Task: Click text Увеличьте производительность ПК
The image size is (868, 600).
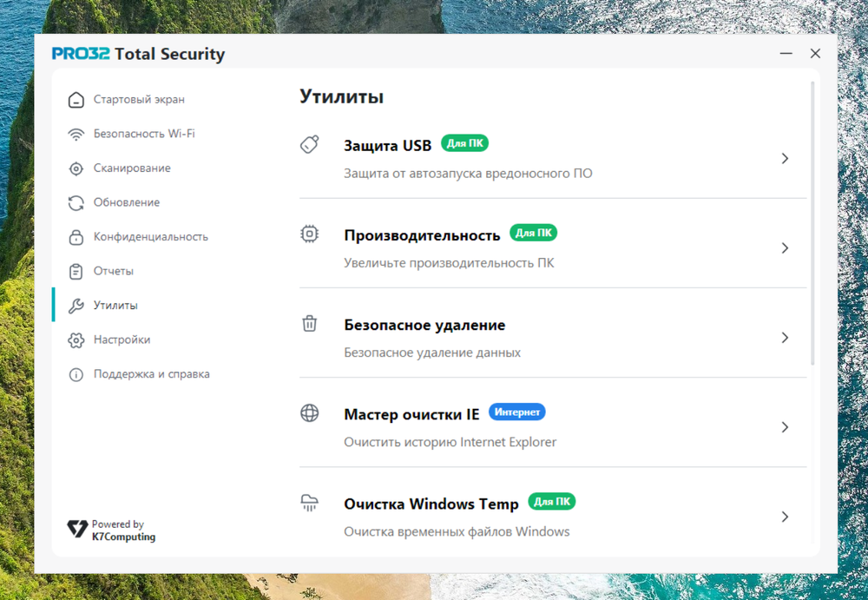Action: tap(449, 263)
